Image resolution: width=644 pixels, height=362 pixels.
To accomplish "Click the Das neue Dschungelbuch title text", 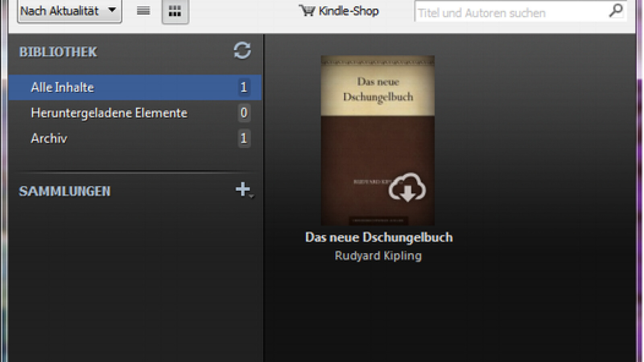I will click(379, 237).
